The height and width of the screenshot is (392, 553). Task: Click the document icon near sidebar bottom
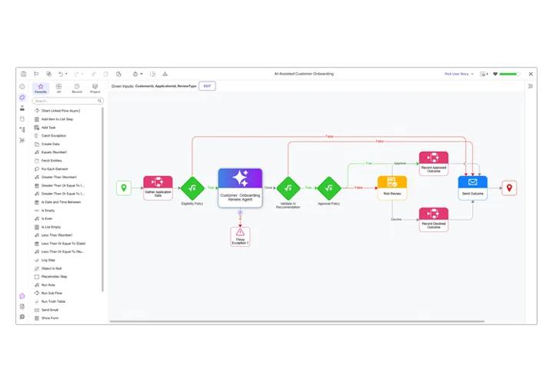(22, 307)
